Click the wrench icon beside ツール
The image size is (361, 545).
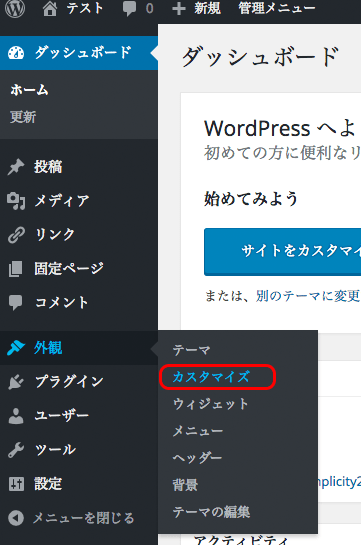tap(16, 450)
